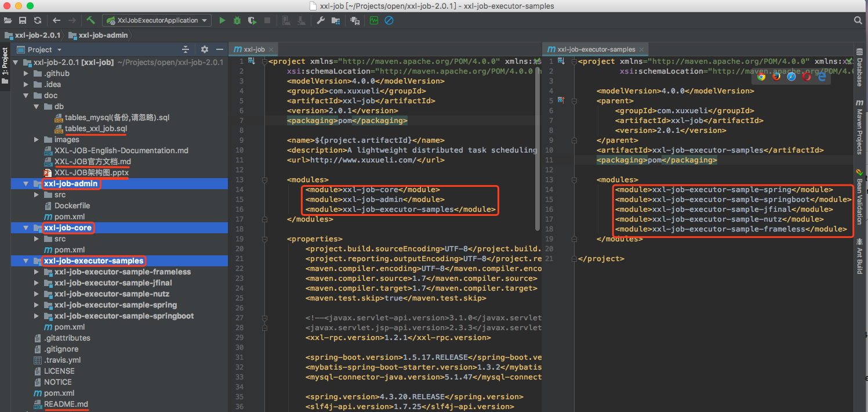
Task: Open in Firefox browser icon
Action: point(776,76)
